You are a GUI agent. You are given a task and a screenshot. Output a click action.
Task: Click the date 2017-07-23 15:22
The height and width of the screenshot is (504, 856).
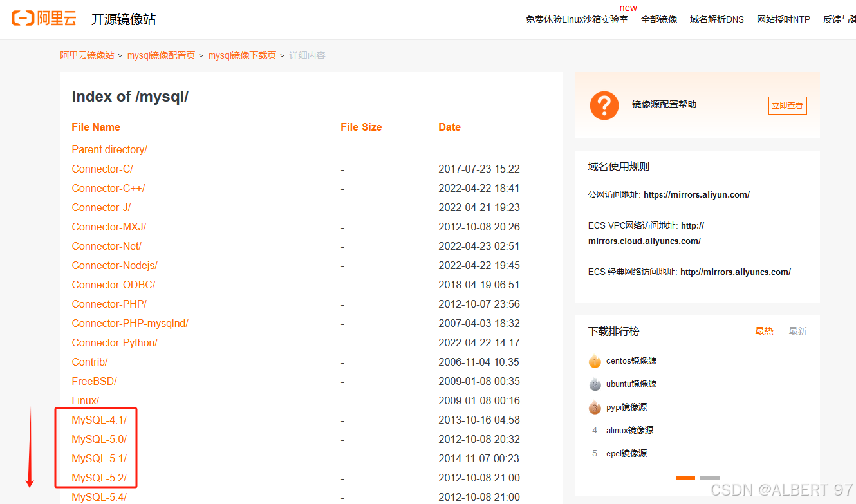[x=479, y=169]
